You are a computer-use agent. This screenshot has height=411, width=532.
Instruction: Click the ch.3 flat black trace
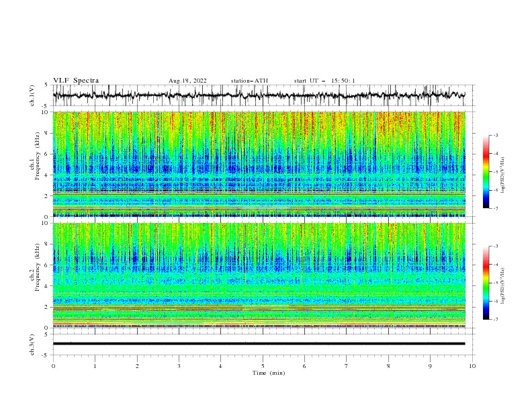pos(259,344)
